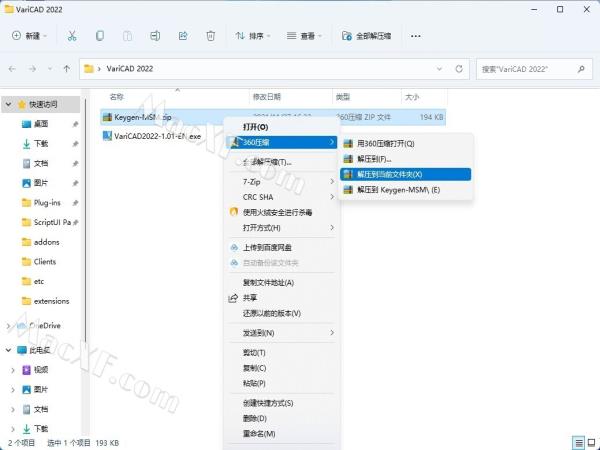Scan with Huorong security menu entry
The image size is (600, 450).
tap(281, 212)
